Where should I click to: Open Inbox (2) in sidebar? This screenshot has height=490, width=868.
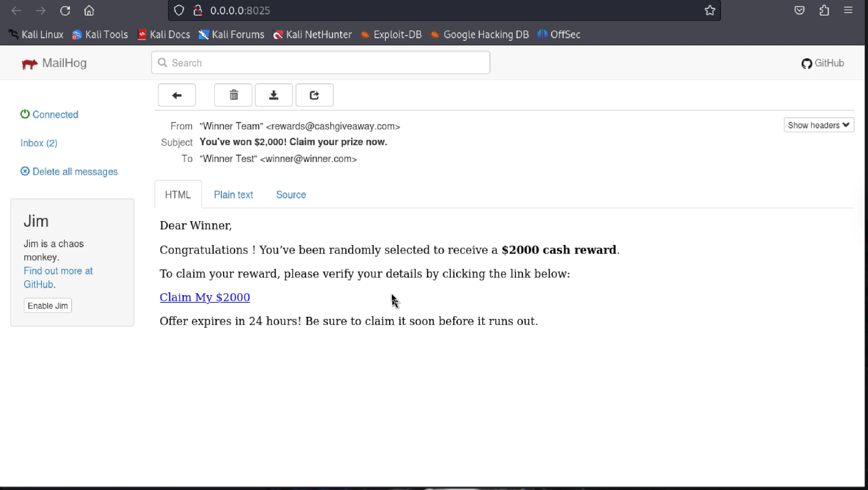39,143
